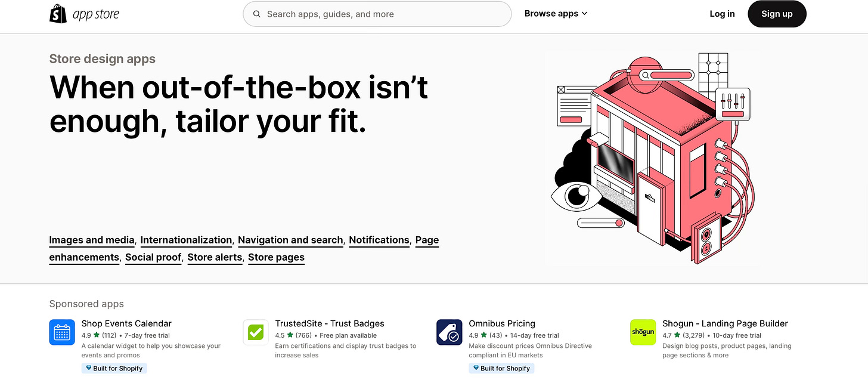Open TrustedSite - Trust Badges app title

330,323
